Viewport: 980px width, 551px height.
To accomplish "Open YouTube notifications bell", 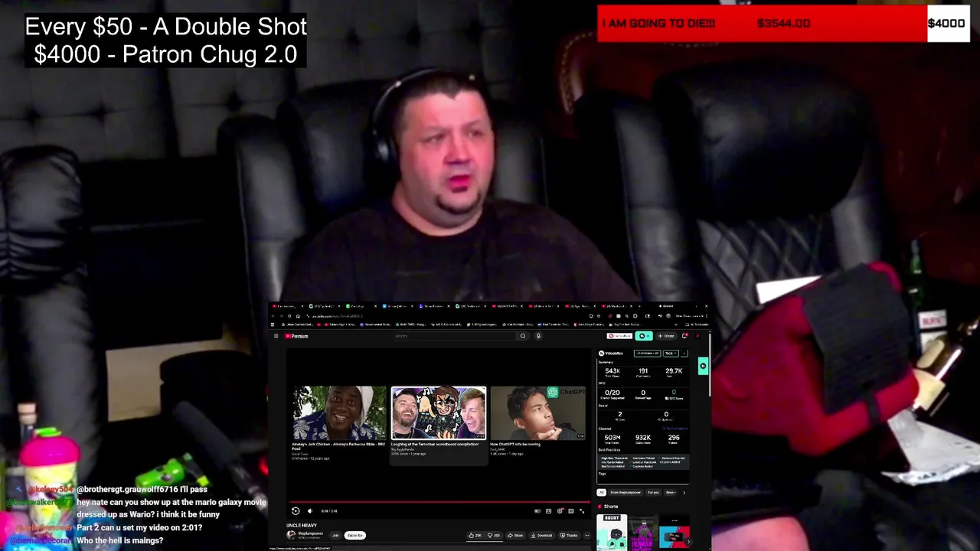I will click(684, 336).
